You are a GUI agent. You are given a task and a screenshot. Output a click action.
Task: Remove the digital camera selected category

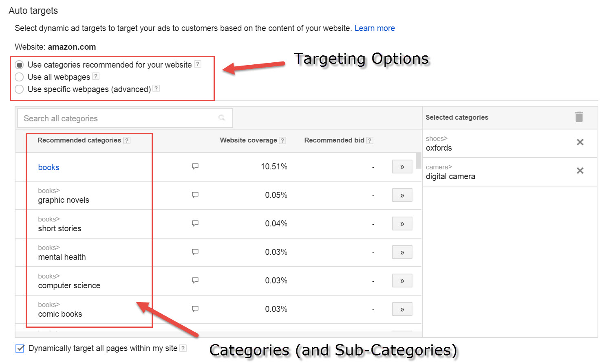pos(580,171)
